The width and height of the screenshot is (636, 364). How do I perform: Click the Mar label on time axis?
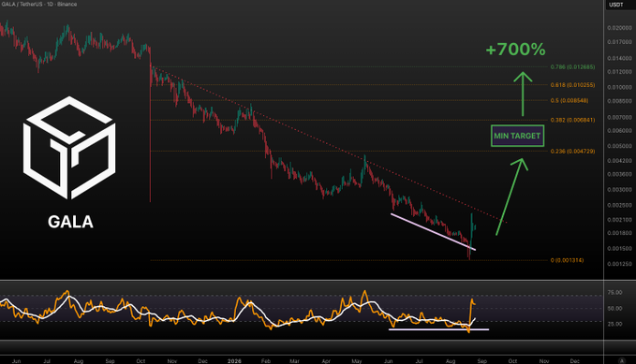pyautogui.click(x=294, y=361)
